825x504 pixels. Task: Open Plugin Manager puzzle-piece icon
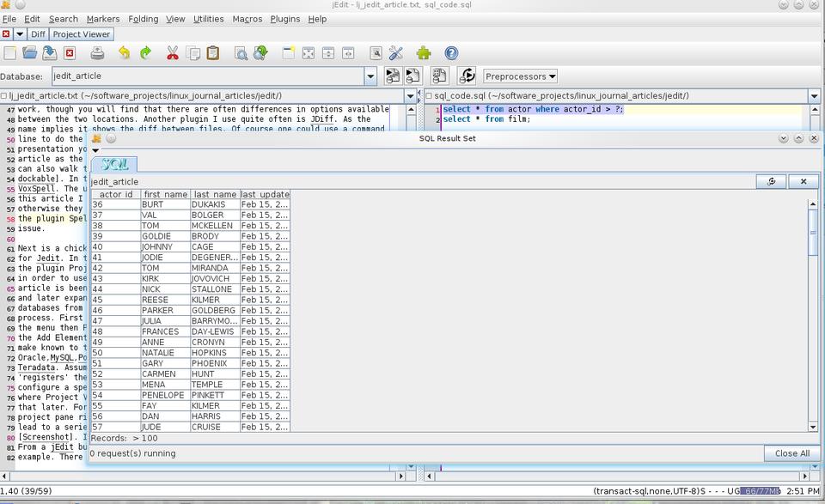tap(424, 53)
